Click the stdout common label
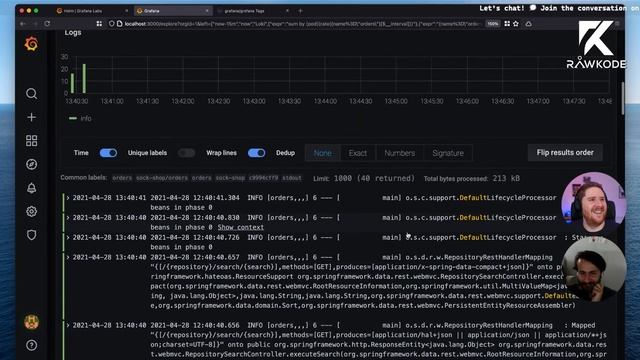This screenshot has height=360, width=640. point(291,178)
